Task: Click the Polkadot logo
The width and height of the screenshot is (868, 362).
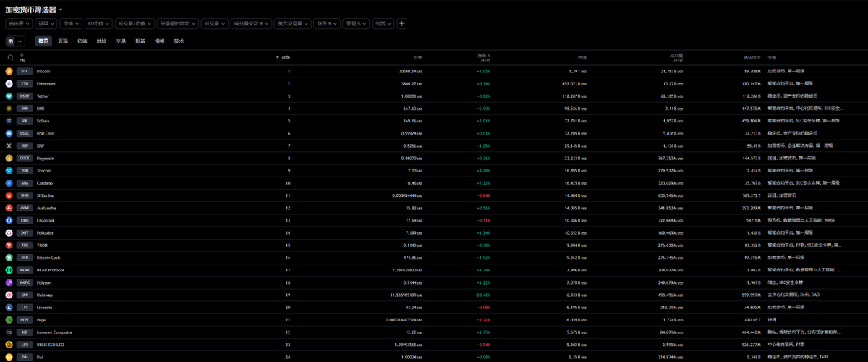Action: [x=9, y=232]
